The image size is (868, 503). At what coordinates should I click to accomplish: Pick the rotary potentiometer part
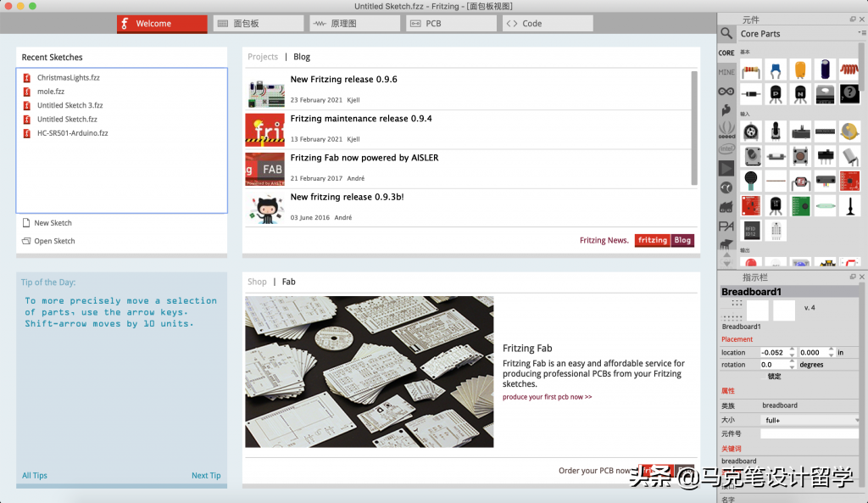(751, 131)
